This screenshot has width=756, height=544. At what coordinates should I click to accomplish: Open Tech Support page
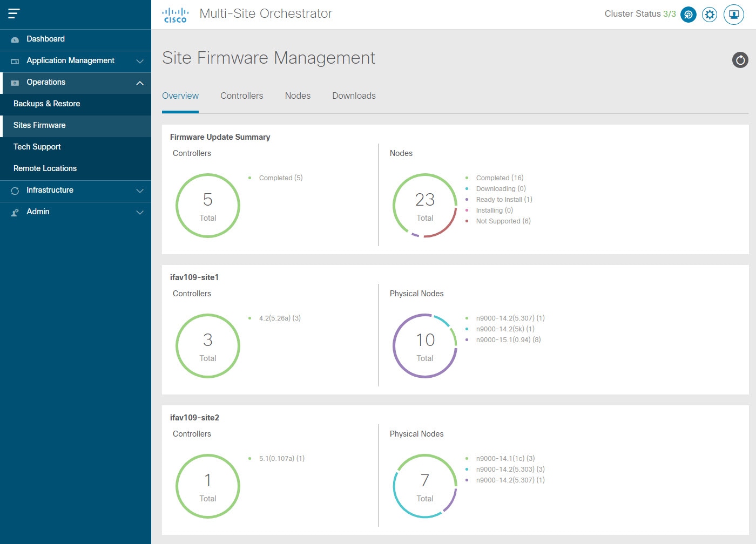[76, 147]
